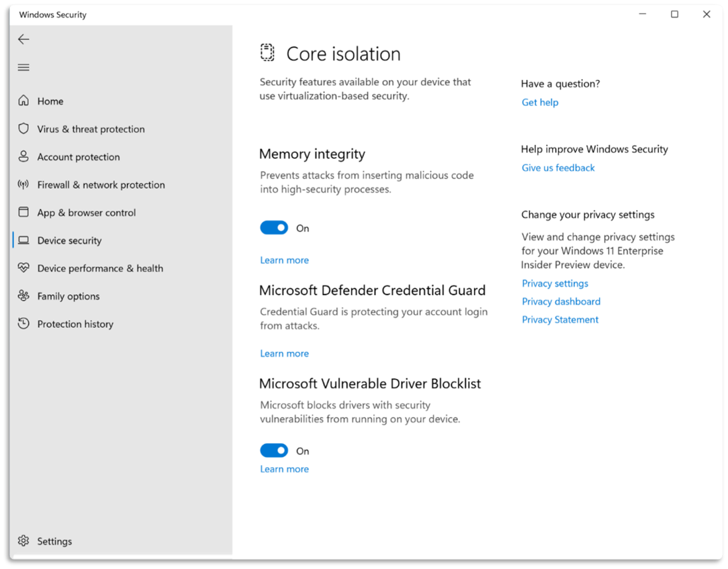
Task: Click the Home icon in sidebar
Action: [x=23, y=101]
